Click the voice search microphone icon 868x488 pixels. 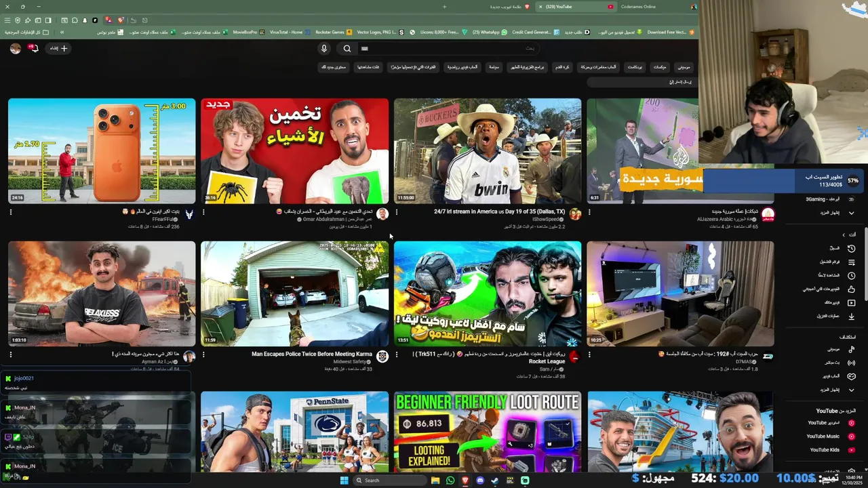click(x=324, y=48)
